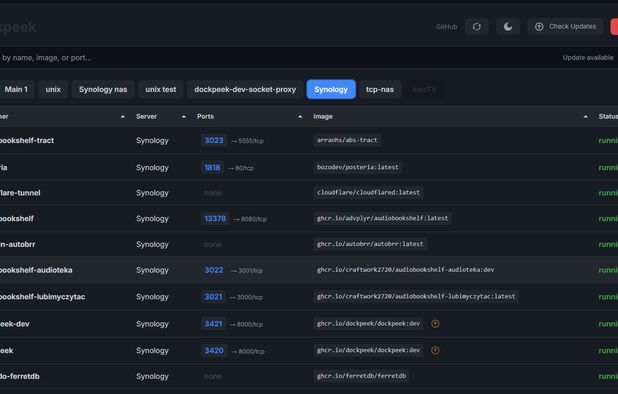618x394 pixels.
Task: Click the Status column header
Action: [x=608, y=117]
